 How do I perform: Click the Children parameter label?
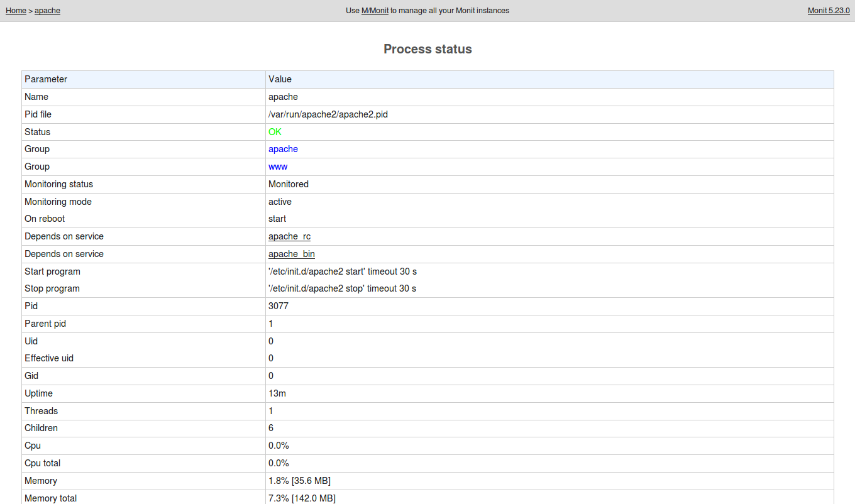[41, 428]
